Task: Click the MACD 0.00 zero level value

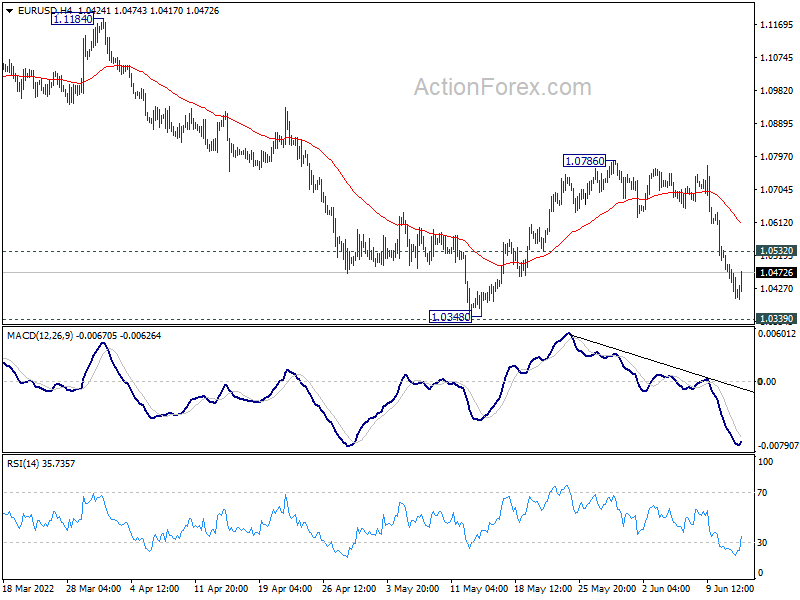Action: (x=767, y=382)
